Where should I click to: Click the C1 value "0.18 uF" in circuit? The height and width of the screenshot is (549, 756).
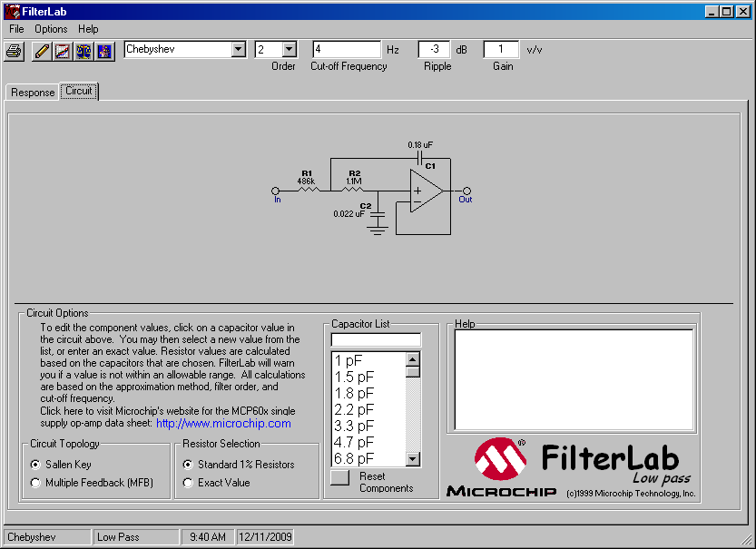pos(420,144)
